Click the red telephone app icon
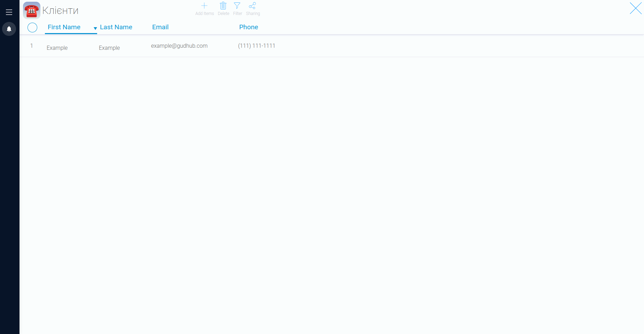This screenshot has width=644, height=334. [32, 10]
